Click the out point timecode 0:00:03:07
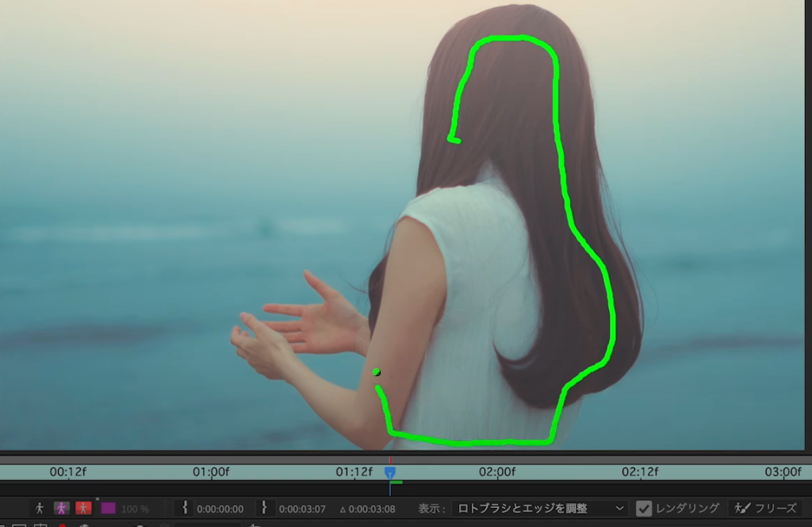The height and width of the screenshot is (527, 812). click(x=302, y=509)
